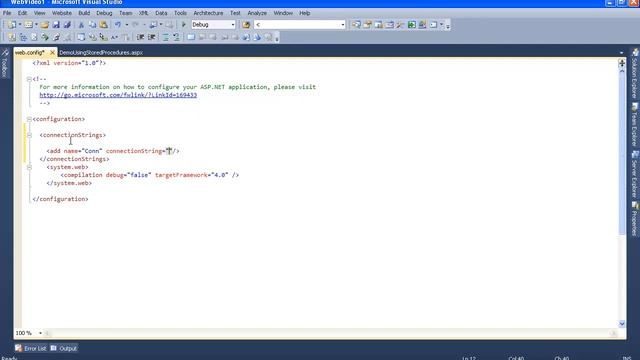Comment out selected lines icon
Screen dimensions: 640x360
point(165,38)
